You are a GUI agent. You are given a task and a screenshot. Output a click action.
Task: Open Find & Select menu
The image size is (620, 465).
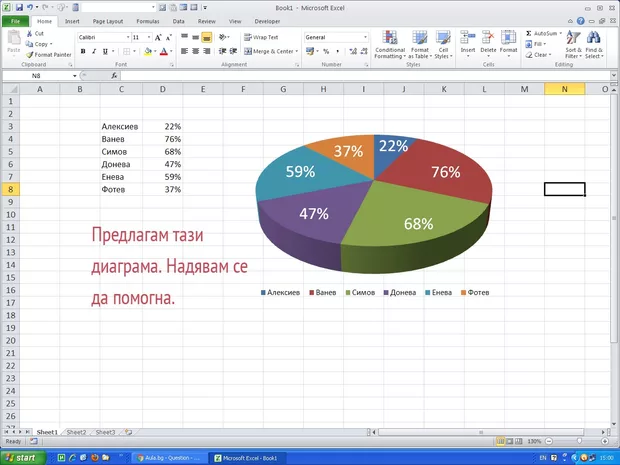[x=594, y=44]
